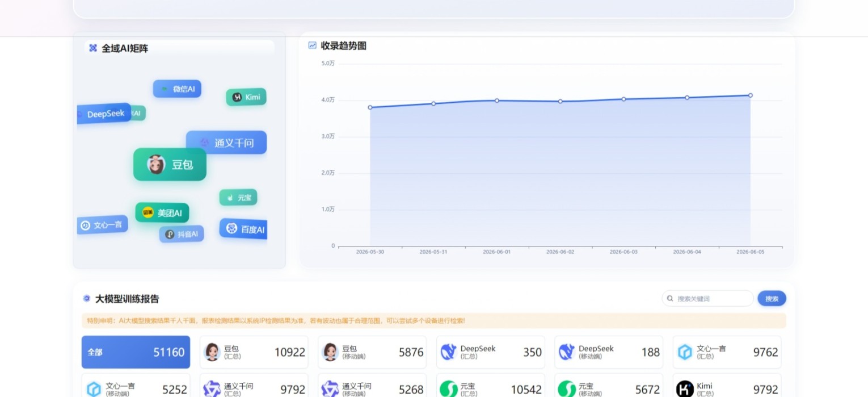Screen dimensions: 868x397
Task: Click hexagon icon of 文心一言(移动端) card
Action: (x=94, y=390)
